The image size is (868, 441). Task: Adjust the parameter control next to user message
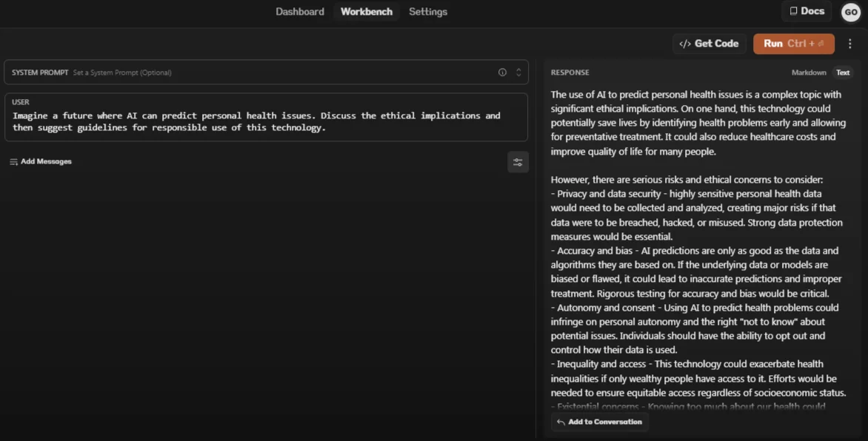[x=518, y=161]
